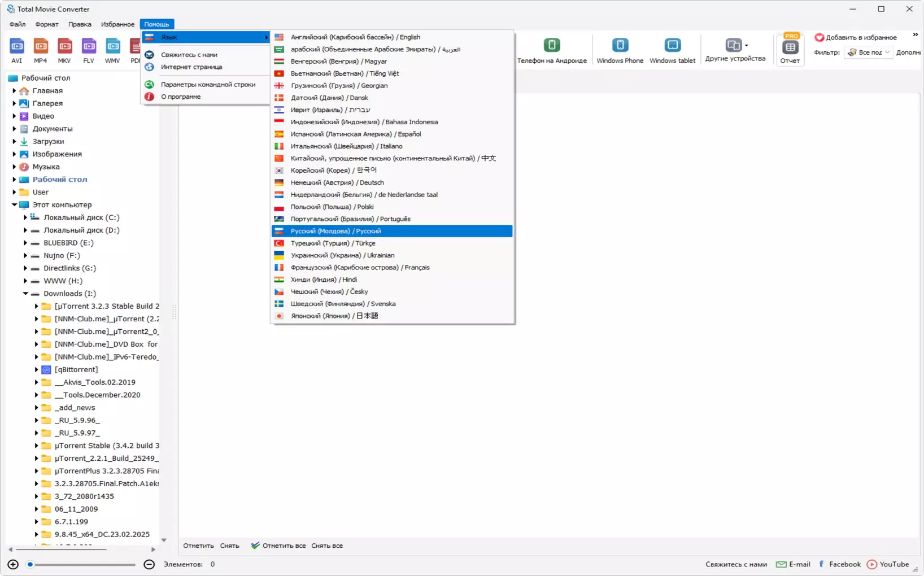The image size is (924, 576).
Task: Expand the Загрузки folder node
Action: 14,142
